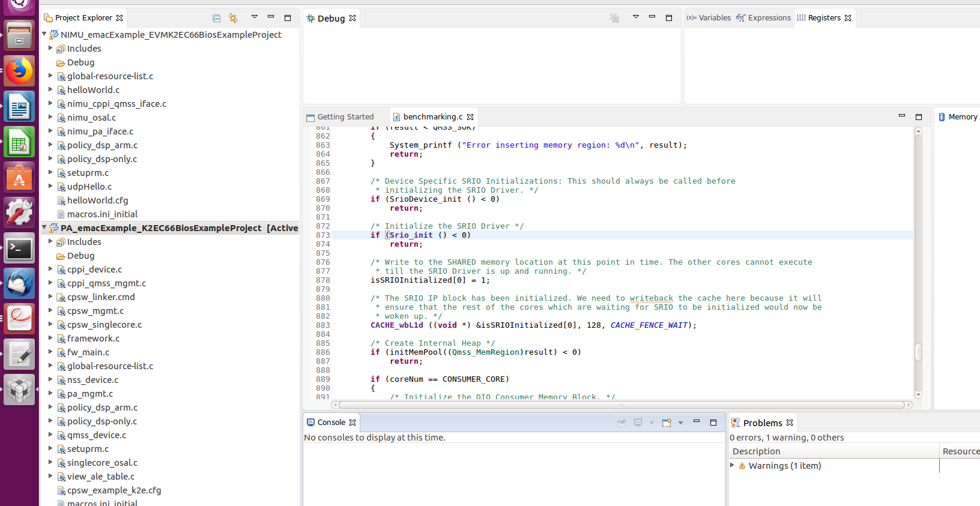Click the editor vertical scrollbar thumb
980x506 pixels.
point(918,351)
